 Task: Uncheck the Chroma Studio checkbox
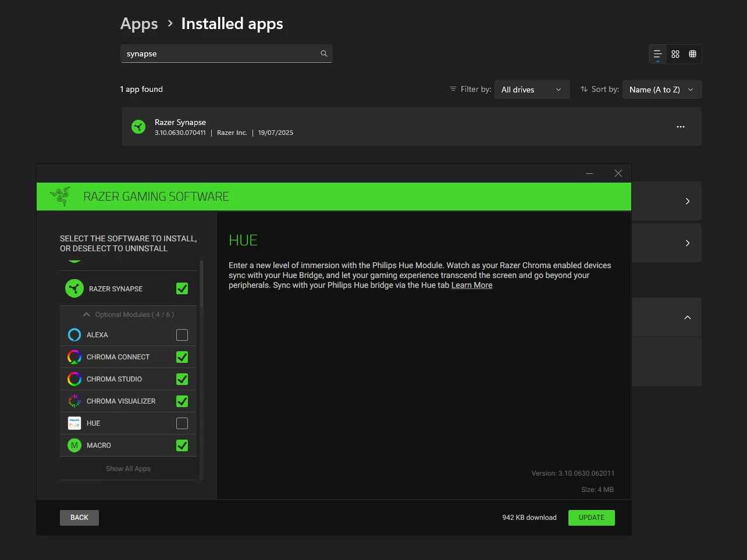(x=182, y=379)
